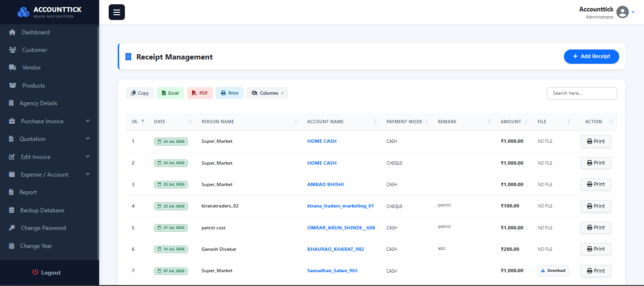
Task: Click the receipt icon beside Receipt Management
Action: tap(128, 57)
